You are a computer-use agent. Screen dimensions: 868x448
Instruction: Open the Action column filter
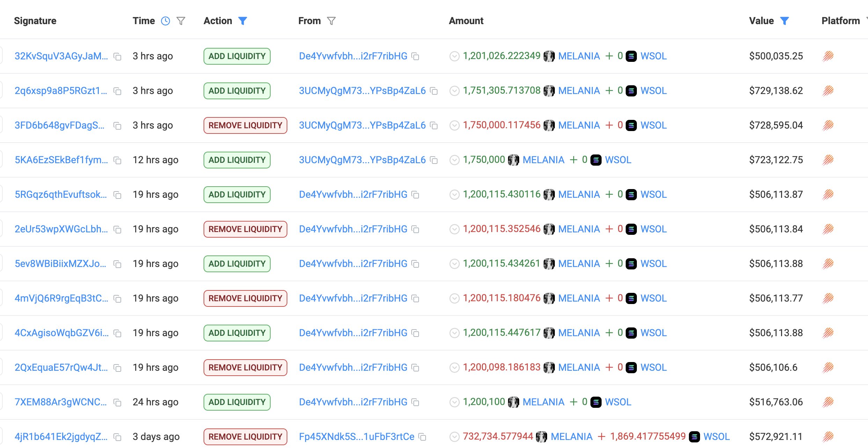(243, 21)
